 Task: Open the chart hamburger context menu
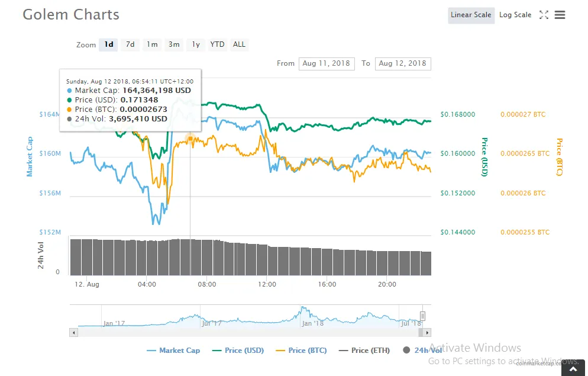tap(560, 15)
